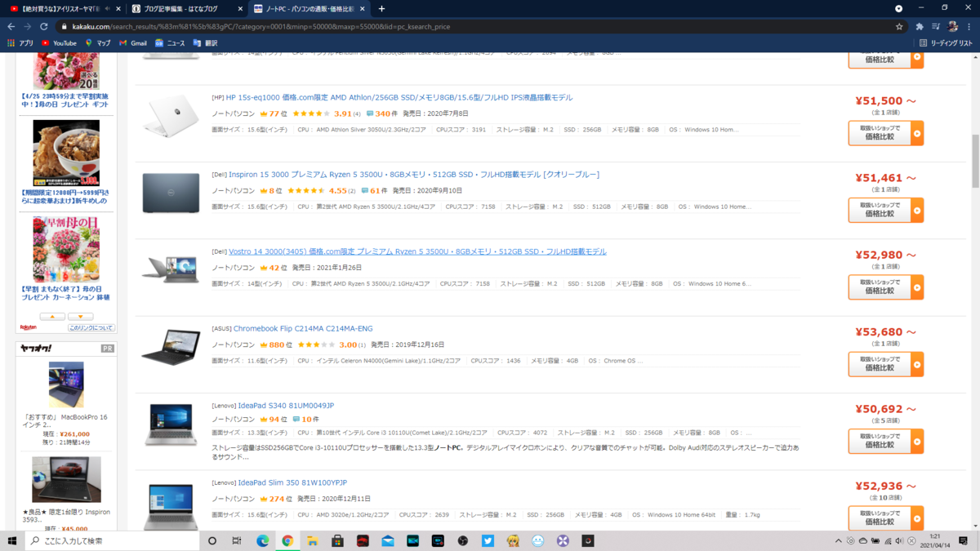Screen dimensions: 980x551
Task: Open Microsoft Store from taskbar
Action: (x=337, y=540)
